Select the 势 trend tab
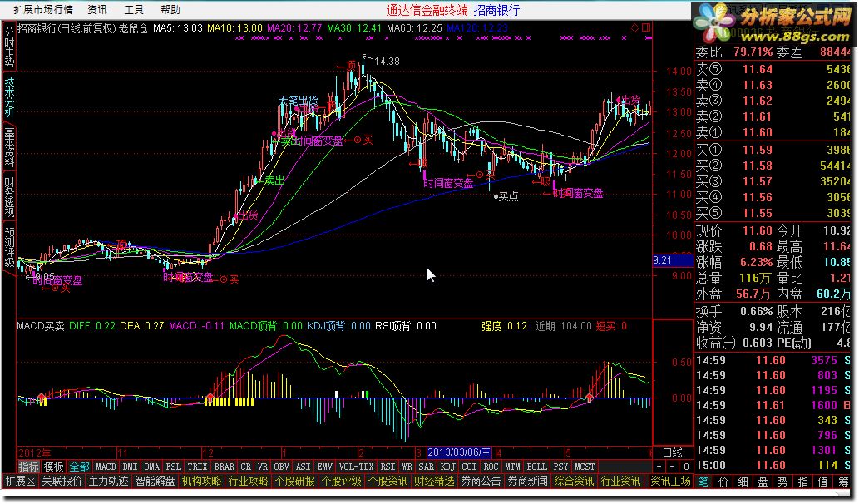Image resolution: width=859 pixels, height=504 pixels. pyautogui.click(x=782, y=482)
